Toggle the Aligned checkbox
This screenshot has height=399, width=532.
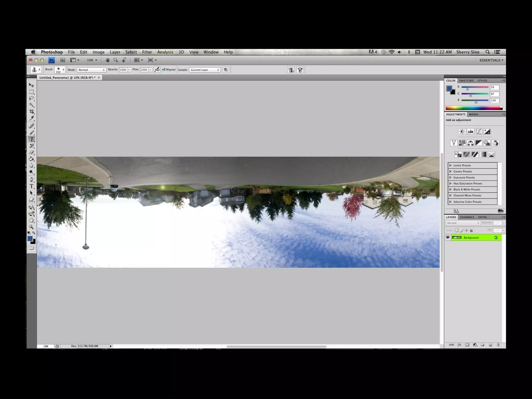pyautogui.click(x=164, y=70)
